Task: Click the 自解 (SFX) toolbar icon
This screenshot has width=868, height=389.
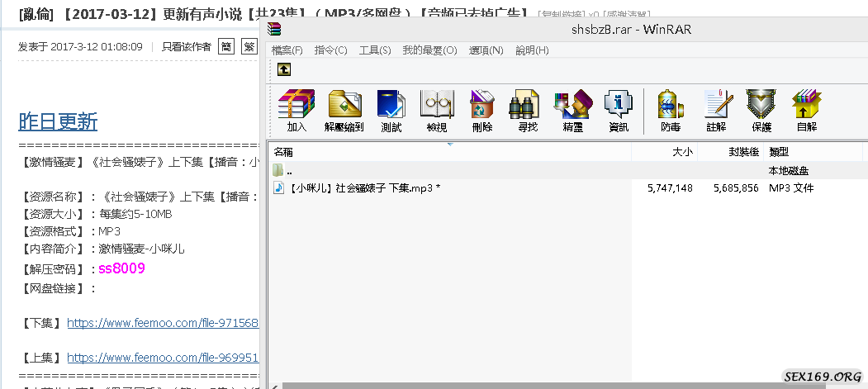Action: [806, 111]
